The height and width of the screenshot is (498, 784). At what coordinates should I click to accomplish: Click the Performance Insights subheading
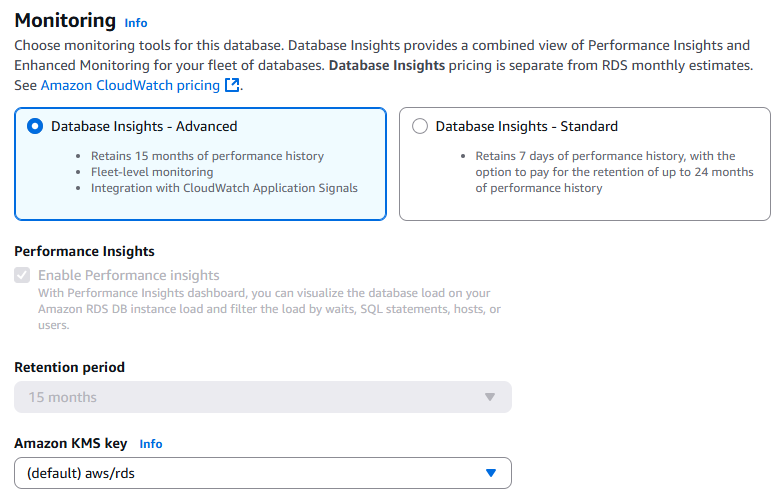click(84, 251)
